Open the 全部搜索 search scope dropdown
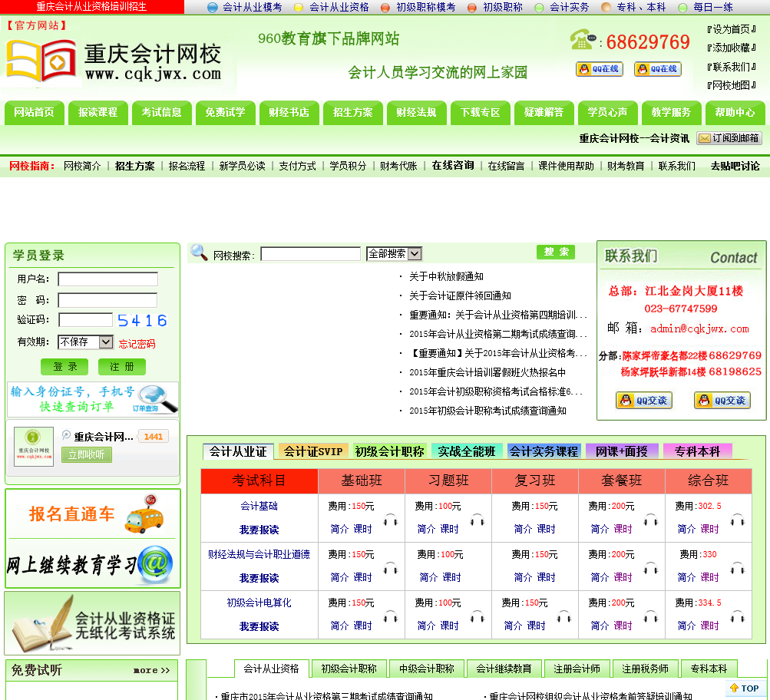Viewport: 770px width, 700px height. tap(394, 254)
